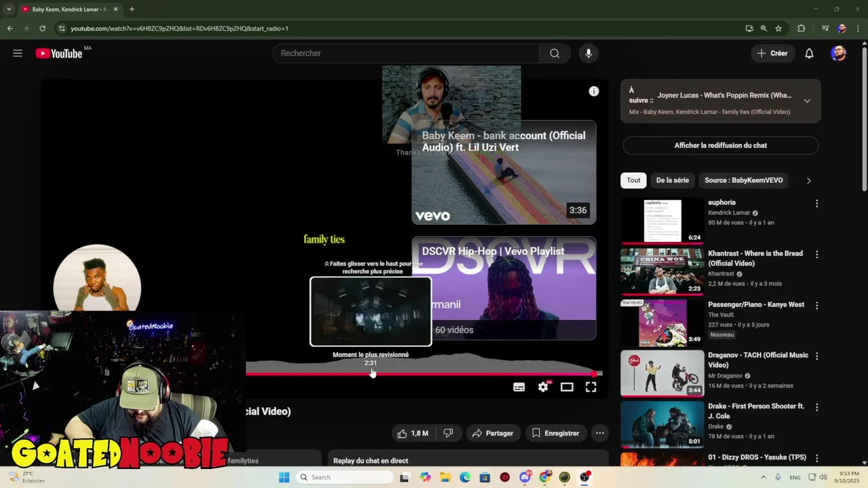Click the search magnifier button

(555, 54)
